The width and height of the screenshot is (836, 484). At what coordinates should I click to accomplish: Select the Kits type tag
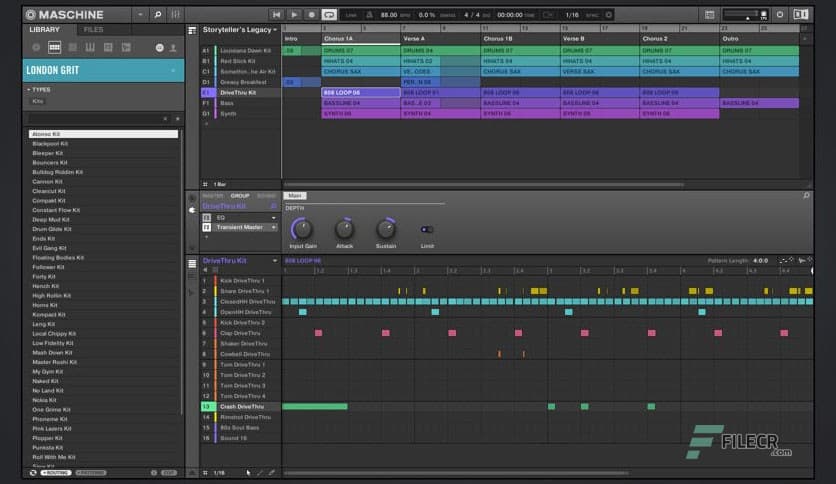pos(38,101)
